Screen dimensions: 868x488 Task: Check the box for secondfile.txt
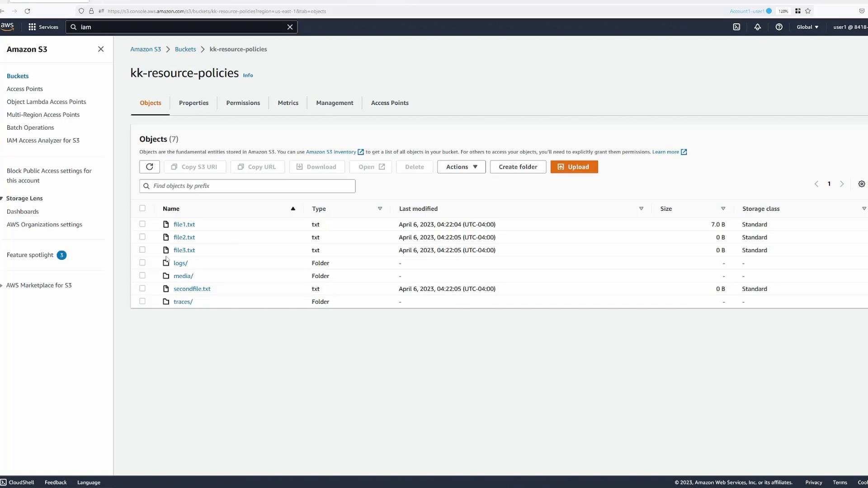tap(142, 288)
